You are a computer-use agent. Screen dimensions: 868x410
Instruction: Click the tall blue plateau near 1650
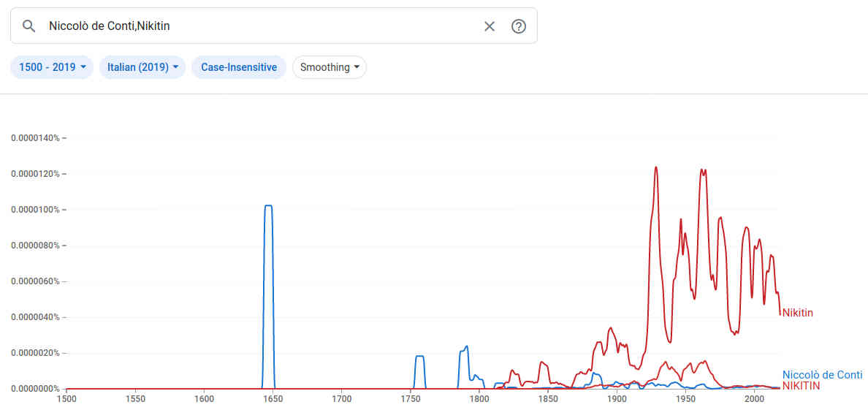point(268,206)
